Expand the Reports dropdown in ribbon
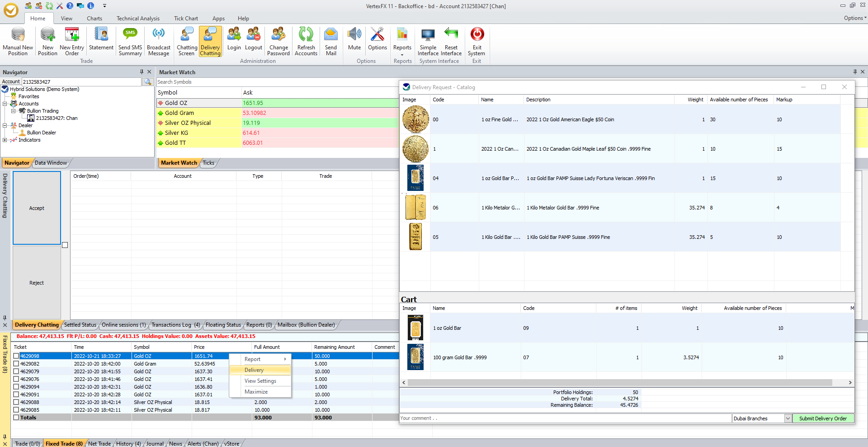This screenshot has width=868, height=447. 402,54
